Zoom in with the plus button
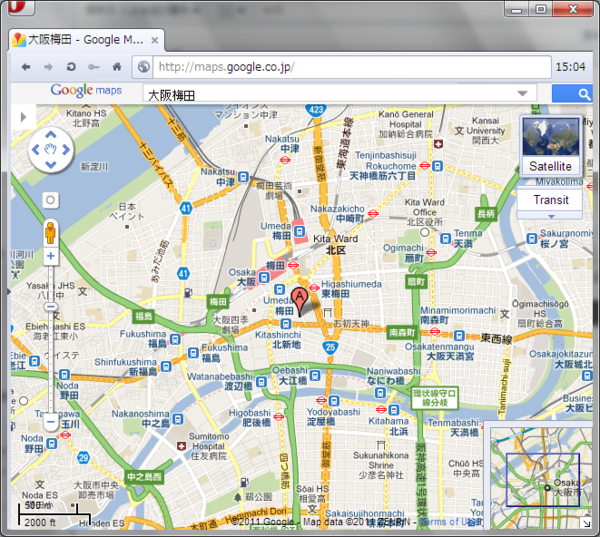 coord(51,256)
